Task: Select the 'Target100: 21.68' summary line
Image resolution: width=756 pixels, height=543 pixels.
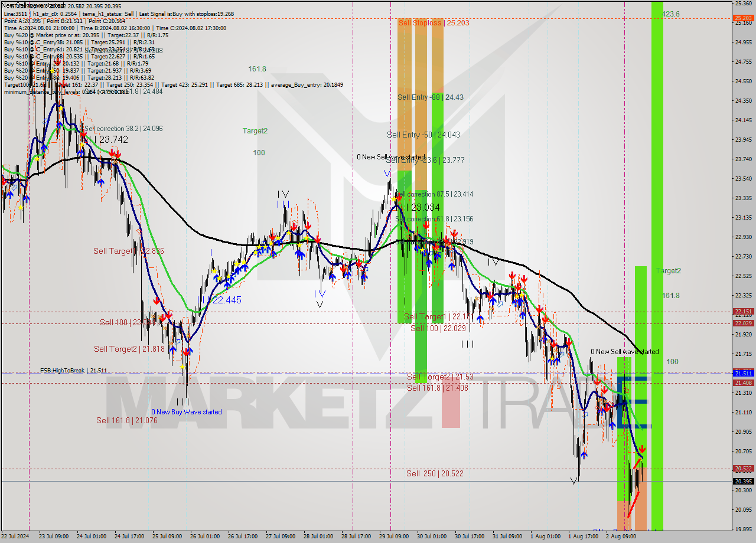Action: 174,85
